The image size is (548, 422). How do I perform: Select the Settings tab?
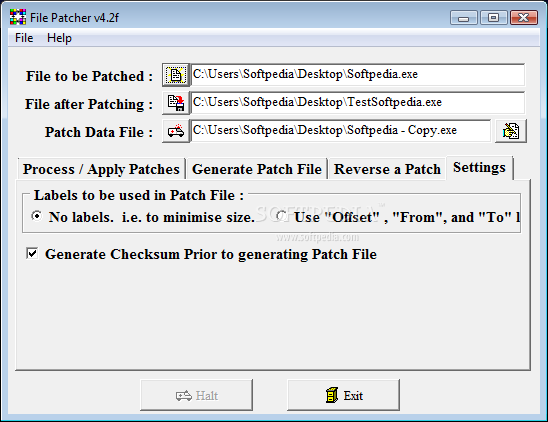tap(480, 168)
